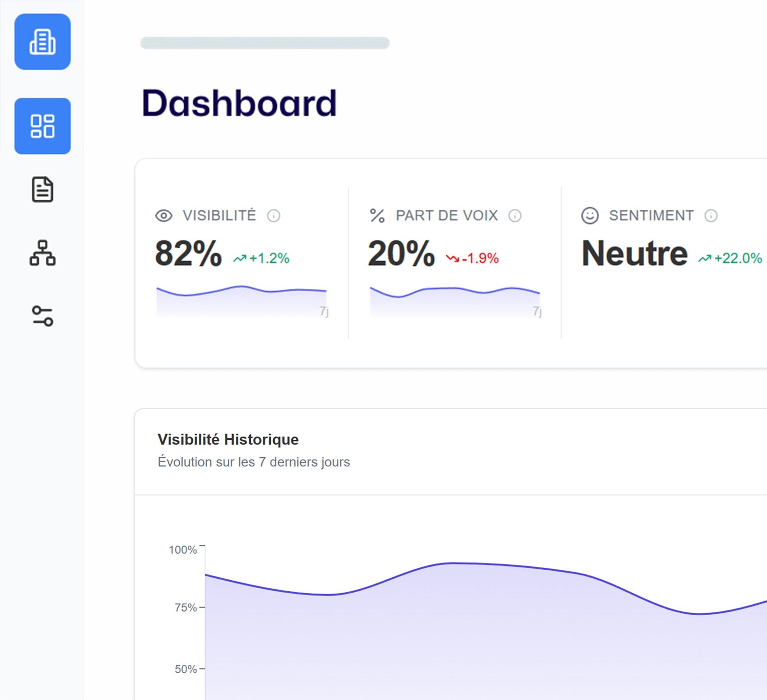The image size is (767, 700).
Task: Click the eye icon next to Visibilité
Action: 164,216
